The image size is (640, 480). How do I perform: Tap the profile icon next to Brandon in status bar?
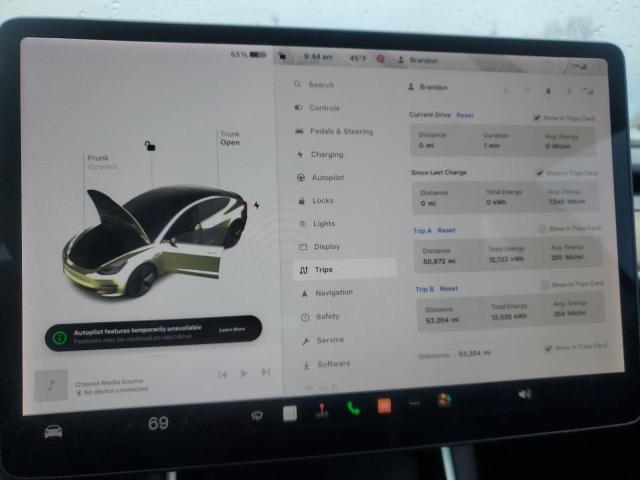pos(401,60)
